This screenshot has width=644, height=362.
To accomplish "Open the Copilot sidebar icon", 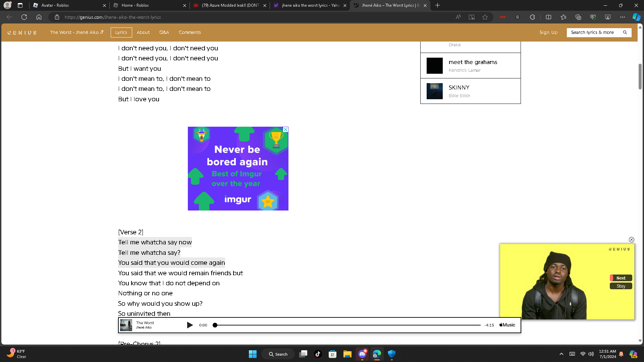I will [636, 17].
